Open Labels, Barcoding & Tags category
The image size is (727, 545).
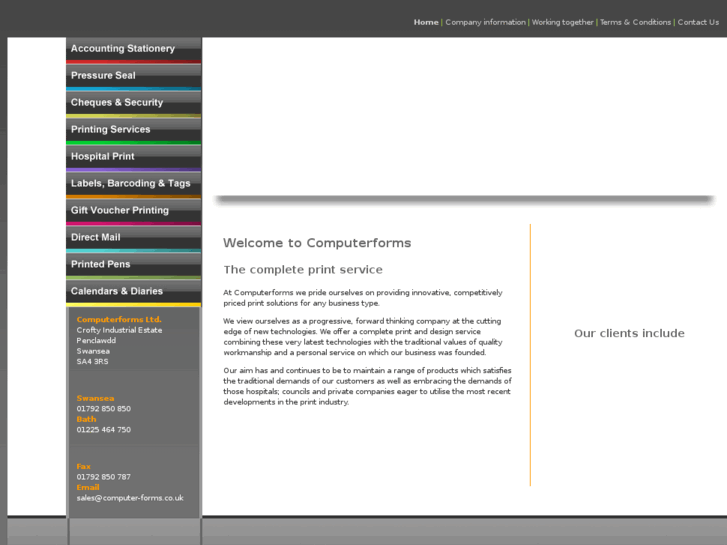tap(134, 185)
